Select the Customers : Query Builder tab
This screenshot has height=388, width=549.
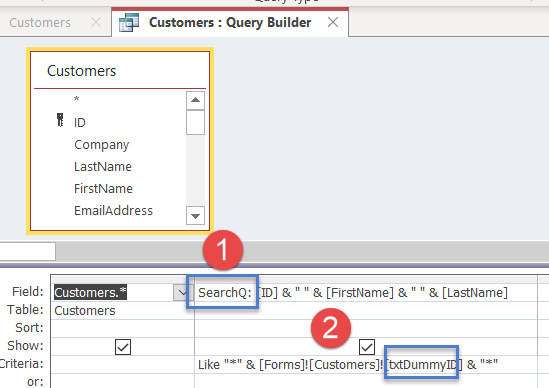230,22
